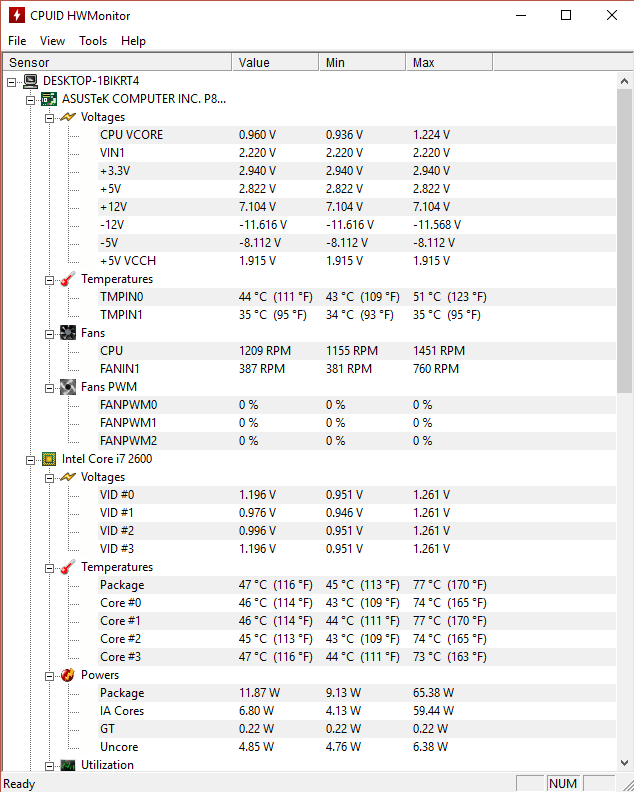634x792 pixels.
Task: Collapse the DESKTOP-1BIKRT4 root node
Action: 11,82
